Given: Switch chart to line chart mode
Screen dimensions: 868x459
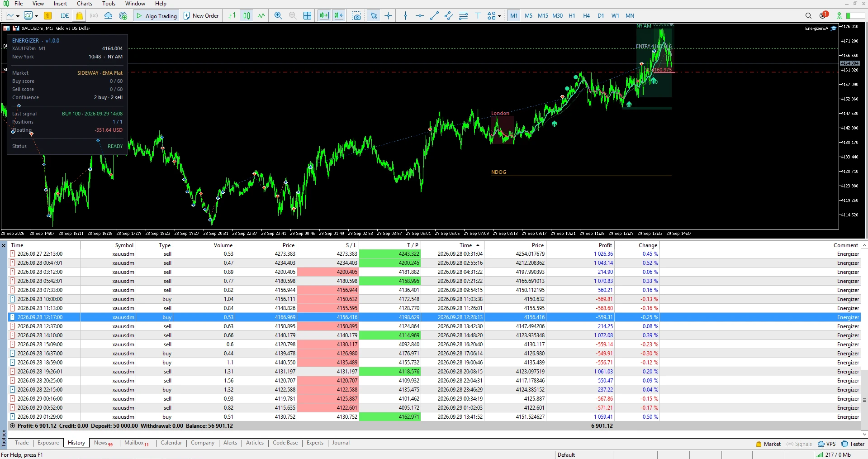Looking at the screenshot, I should [x=261, y=16].
